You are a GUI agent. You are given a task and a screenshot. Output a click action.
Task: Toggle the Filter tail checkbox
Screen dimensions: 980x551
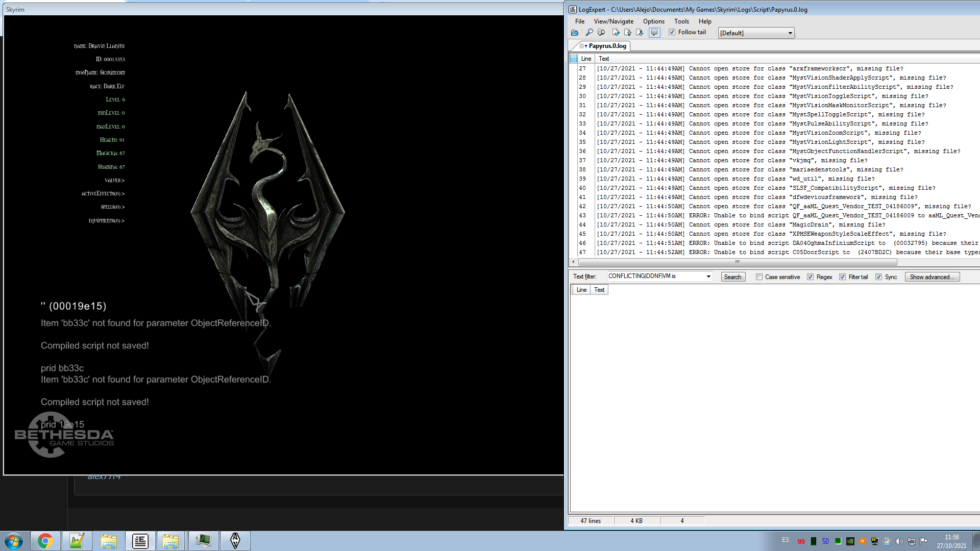tap(843, 277)
